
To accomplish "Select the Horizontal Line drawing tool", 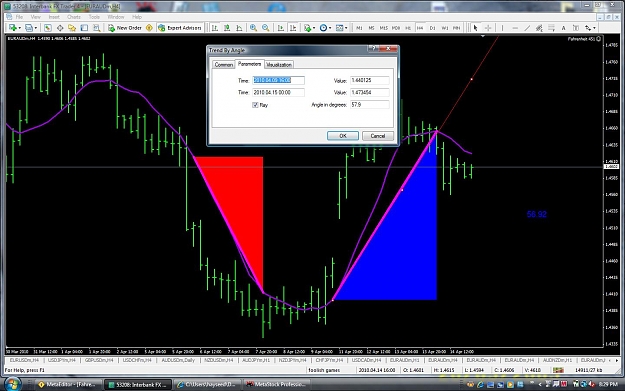I will click(x=515, y=28).
